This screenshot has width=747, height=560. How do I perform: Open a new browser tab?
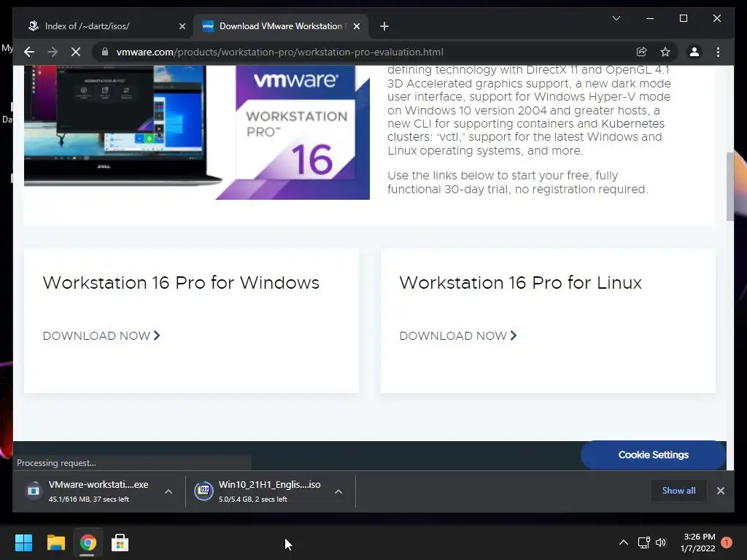coord(384,26)
